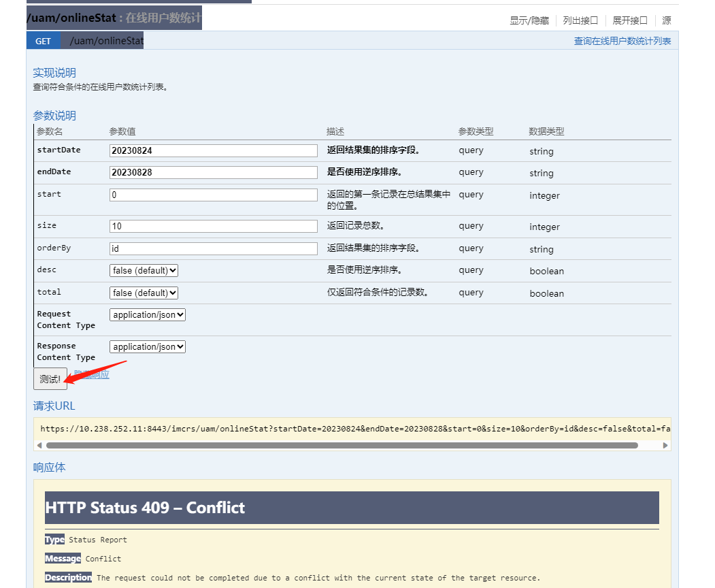
Task: Click the 参数名 column header
Action: [x=50, y=131]
